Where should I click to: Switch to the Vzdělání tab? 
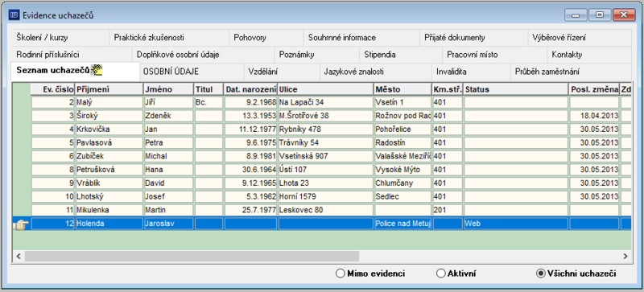click(282, 72)
